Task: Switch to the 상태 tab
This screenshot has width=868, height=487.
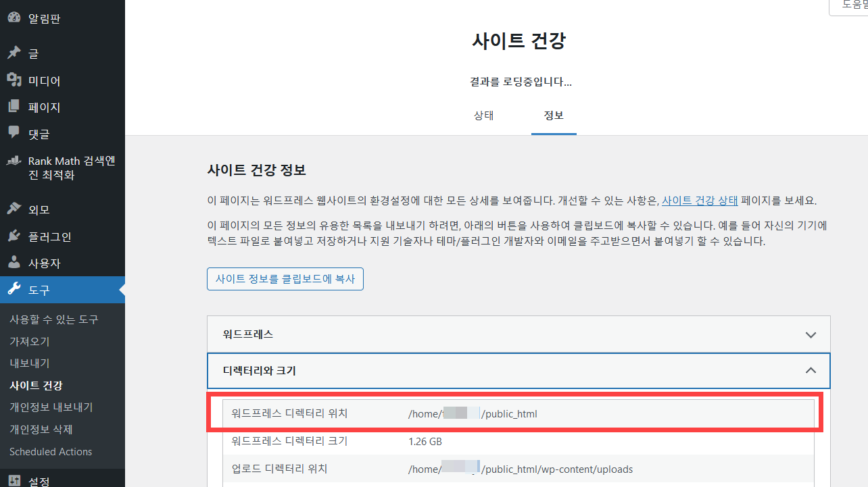Action: pos(483,116)
